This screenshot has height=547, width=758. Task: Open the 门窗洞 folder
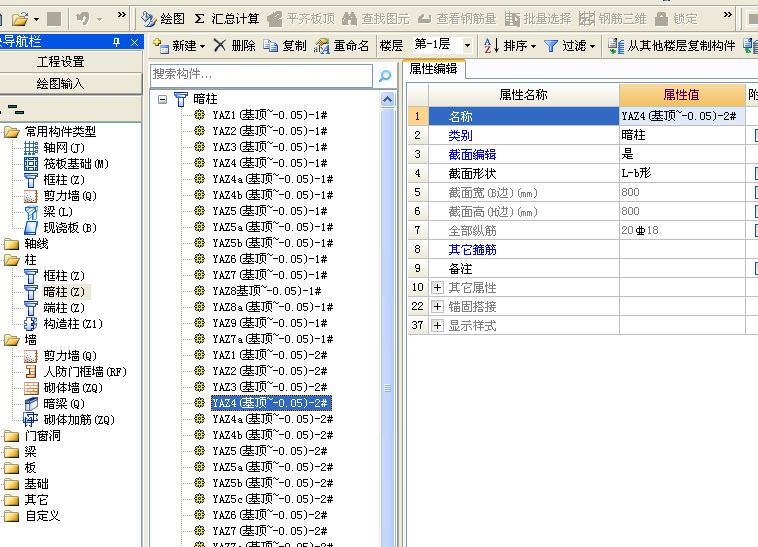43,435
